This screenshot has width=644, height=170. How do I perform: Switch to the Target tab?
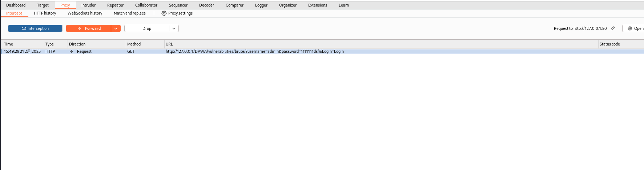pos(43,5)
